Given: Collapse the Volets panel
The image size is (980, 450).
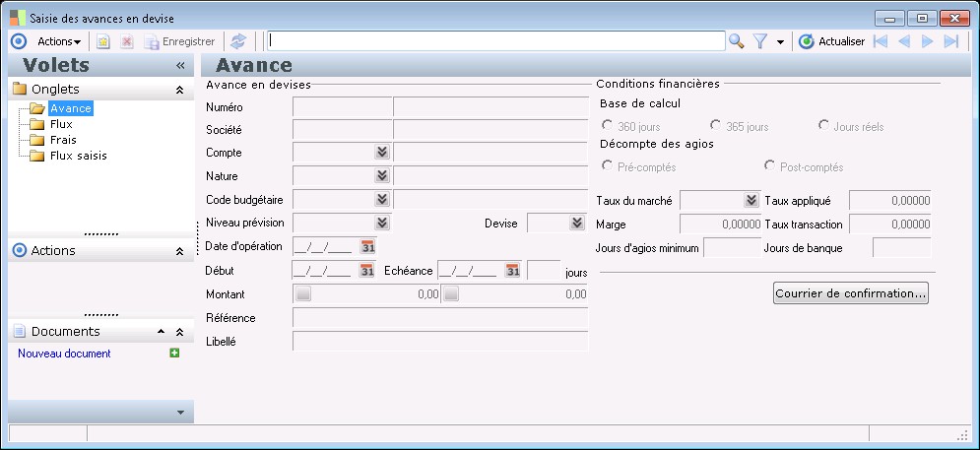Looking at the screenshot, I should pos(180,66).
